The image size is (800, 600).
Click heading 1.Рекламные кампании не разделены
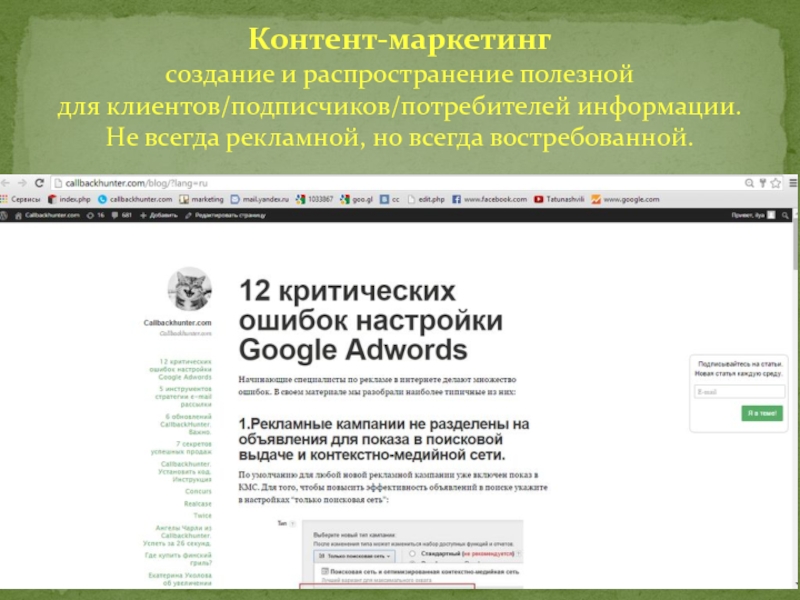pos(384,439)
